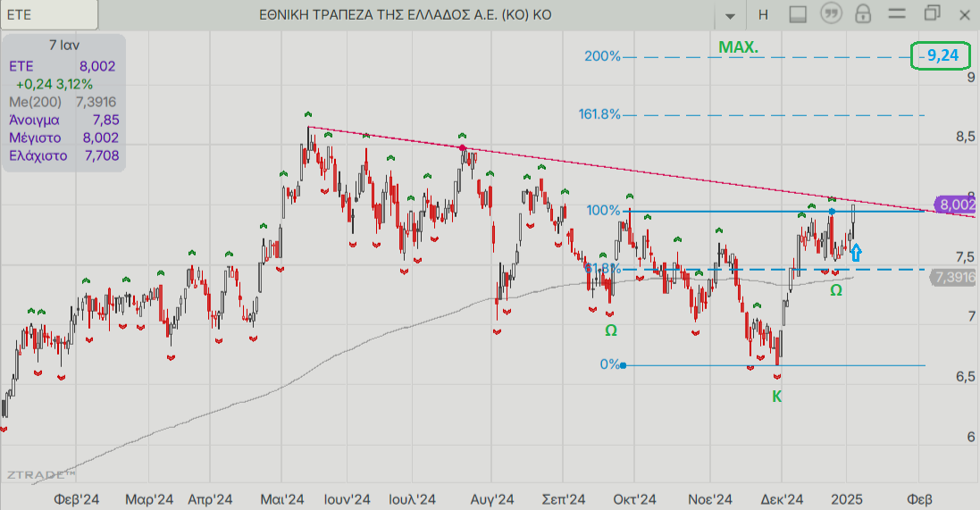980x510 pixels.
Task: Click the Μαι'24 date axis label
Action: tap(282, 499)
